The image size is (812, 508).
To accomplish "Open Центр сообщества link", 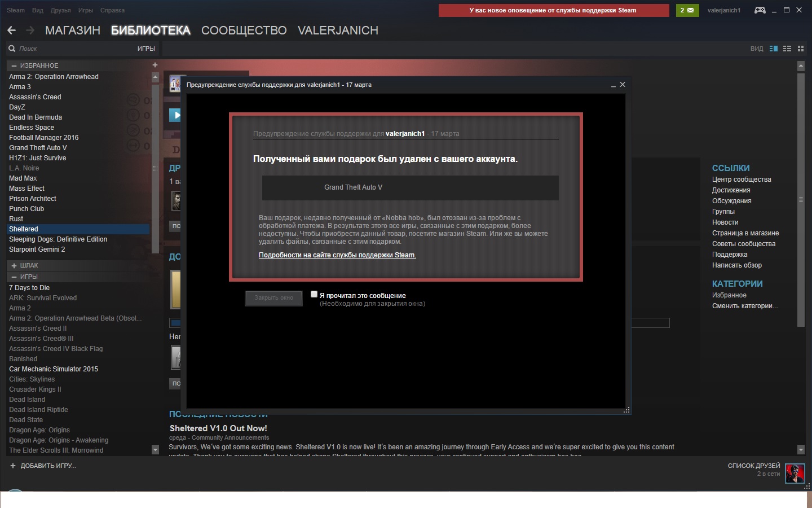I will click(742, 179).
